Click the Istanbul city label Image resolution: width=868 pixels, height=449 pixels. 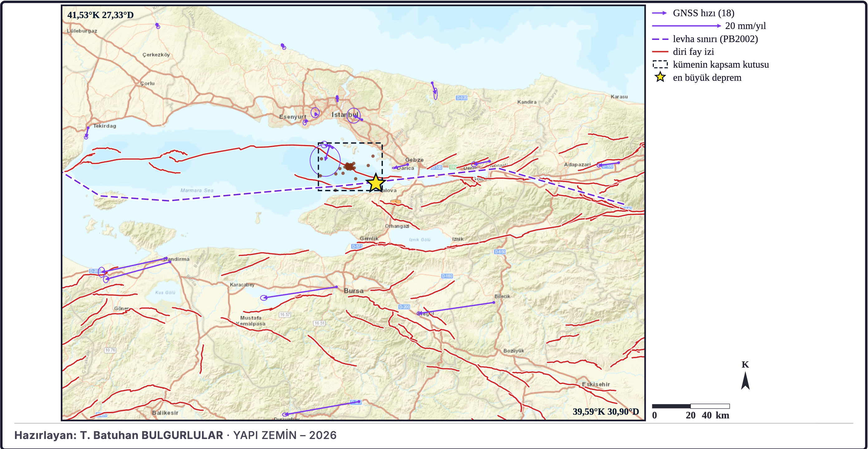point(345,115)
